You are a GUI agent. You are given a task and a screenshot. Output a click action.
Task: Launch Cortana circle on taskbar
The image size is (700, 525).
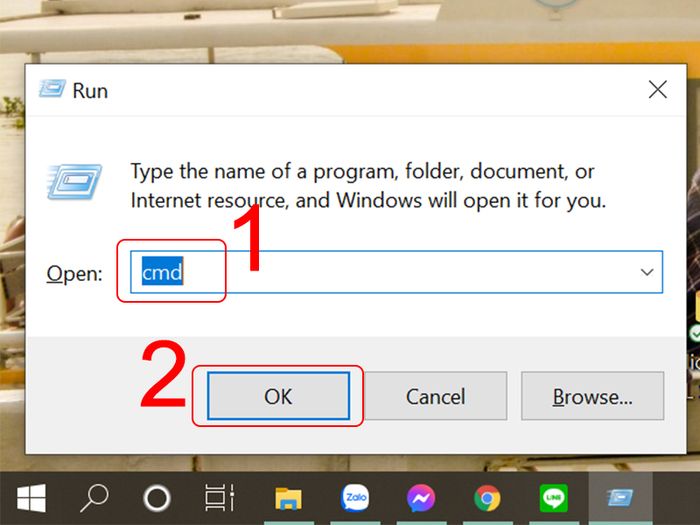pyautogui.click(x=157, y=498)
